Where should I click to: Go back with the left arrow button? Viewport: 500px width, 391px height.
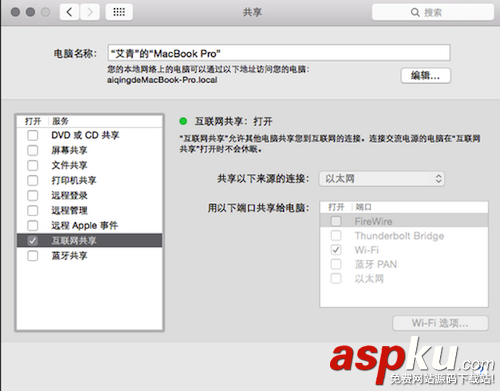(x=69, y=12)
